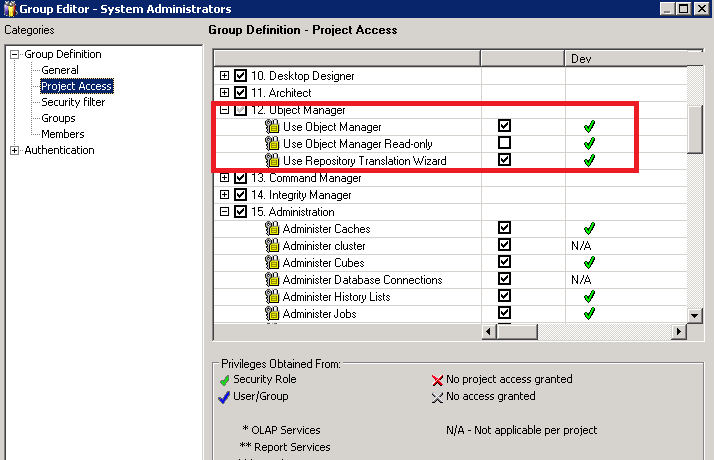Viewport: 714px width, 460px height.
Task: Click green check for Repository Translation Wizard
Action: 589,160
